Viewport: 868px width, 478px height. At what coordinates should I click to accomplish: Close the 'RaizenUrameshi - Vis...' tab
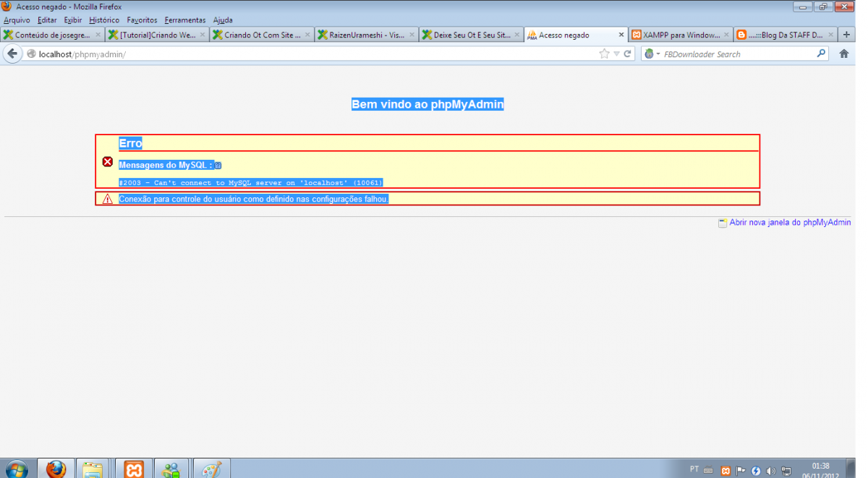(412, 35)
